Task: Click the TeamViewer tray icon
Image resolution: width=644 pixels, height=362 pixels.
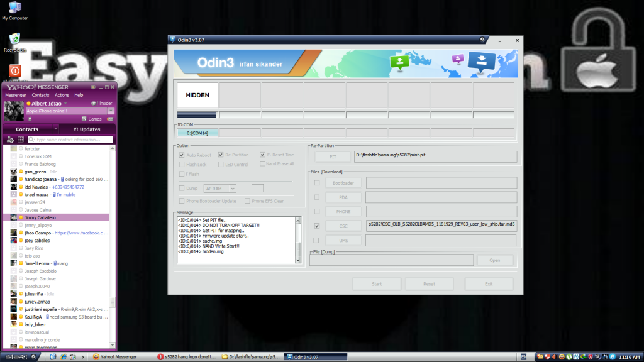Action: click(576, 357)
